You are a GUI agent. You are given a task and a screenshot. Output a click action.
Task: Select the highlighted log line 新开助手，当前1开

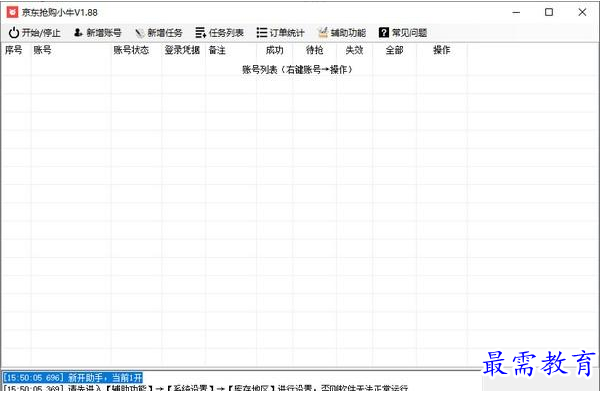click(73, 377)
